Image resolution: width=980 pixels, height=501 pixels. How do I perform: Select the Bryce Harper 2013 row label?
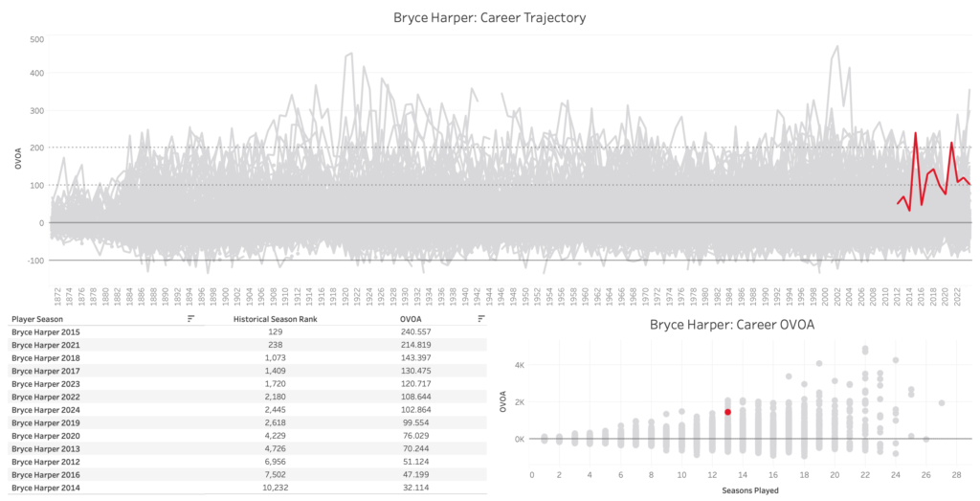(46, 449)
